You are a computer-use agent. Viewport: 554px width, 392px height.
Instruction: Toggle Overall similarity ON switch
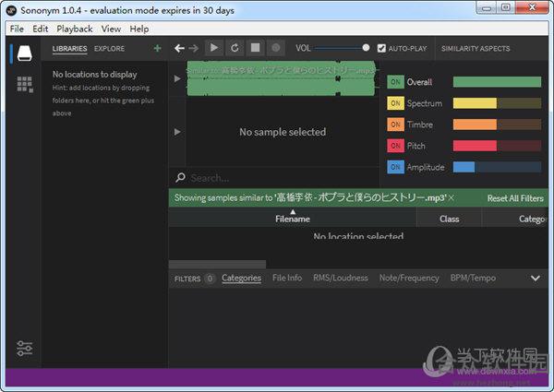tap(395, 82)
